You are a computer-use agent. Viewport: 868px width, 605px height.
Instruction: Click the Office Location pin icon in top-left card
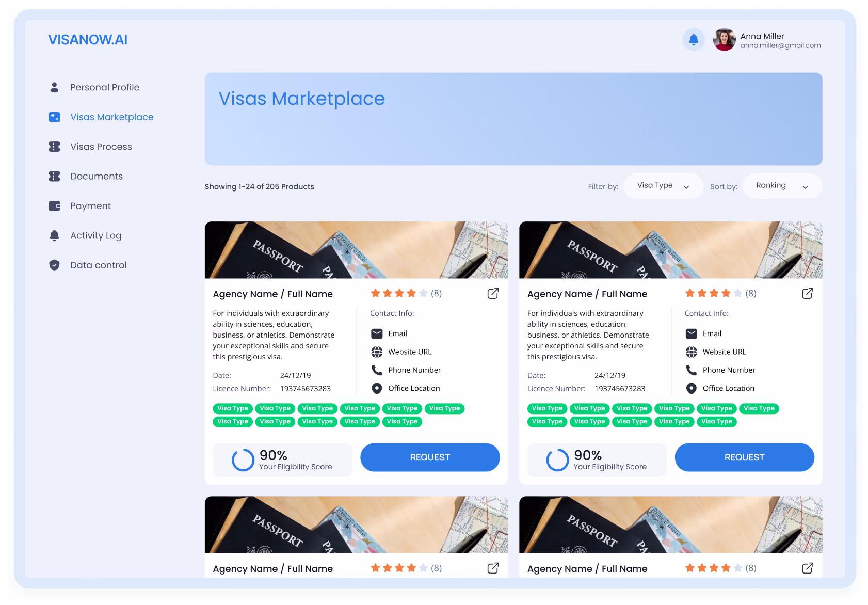377,388
